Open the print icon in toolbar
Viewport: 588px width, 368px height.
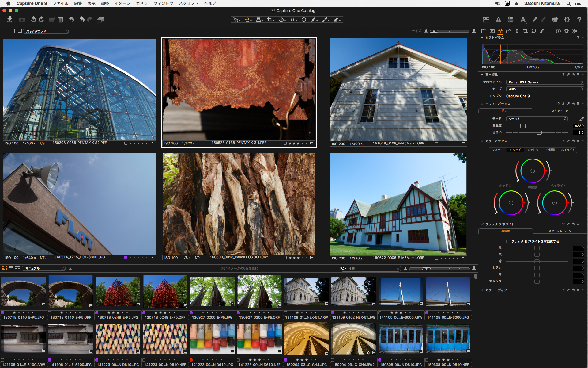coord(555,20)
